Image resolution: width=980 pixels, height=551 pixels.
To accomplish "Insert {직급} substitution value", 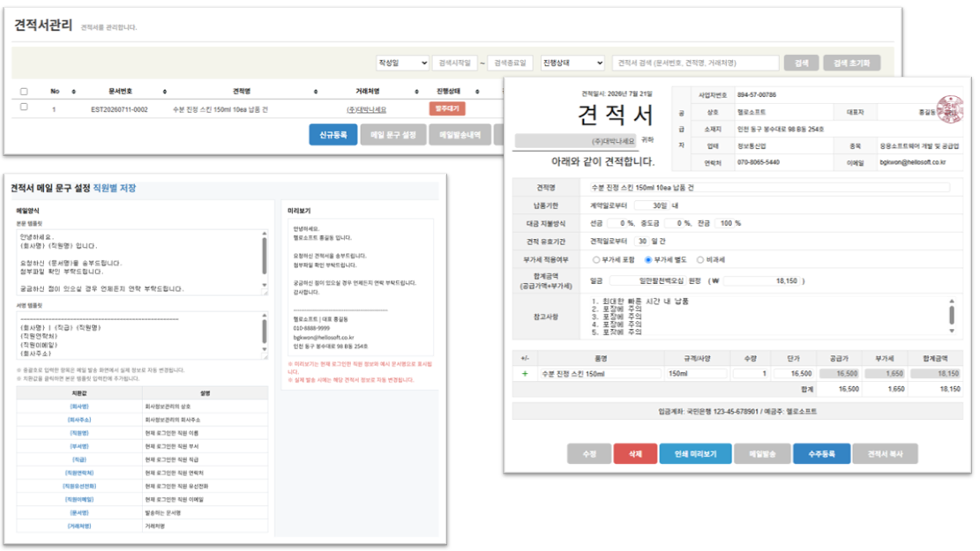I will tap(79, 460).
